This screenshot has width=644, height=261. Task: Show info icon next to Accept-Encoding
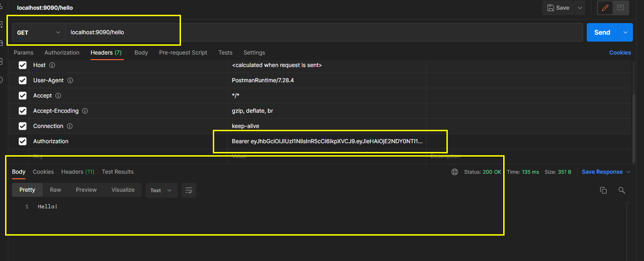(x=85, y=111)
